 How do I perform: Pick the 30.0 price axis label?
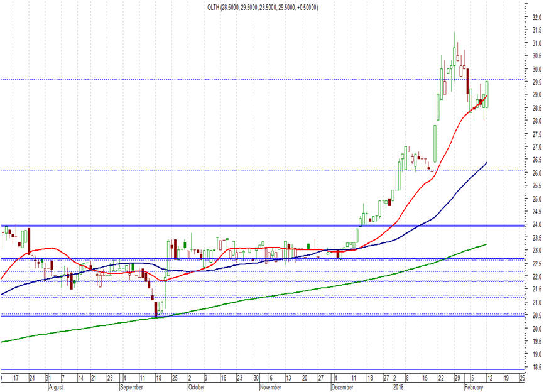537,69
